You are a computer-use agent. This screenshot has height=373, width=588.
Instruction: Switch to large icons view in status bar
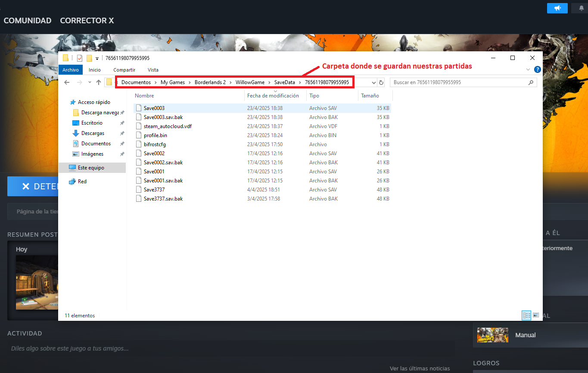click(536, 315)
